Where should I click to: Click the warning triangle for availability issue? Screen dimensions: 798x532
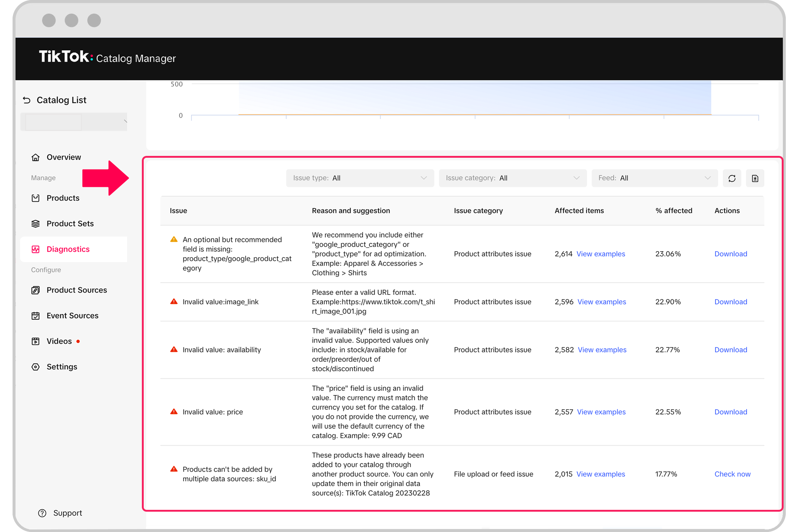[174, 349]
